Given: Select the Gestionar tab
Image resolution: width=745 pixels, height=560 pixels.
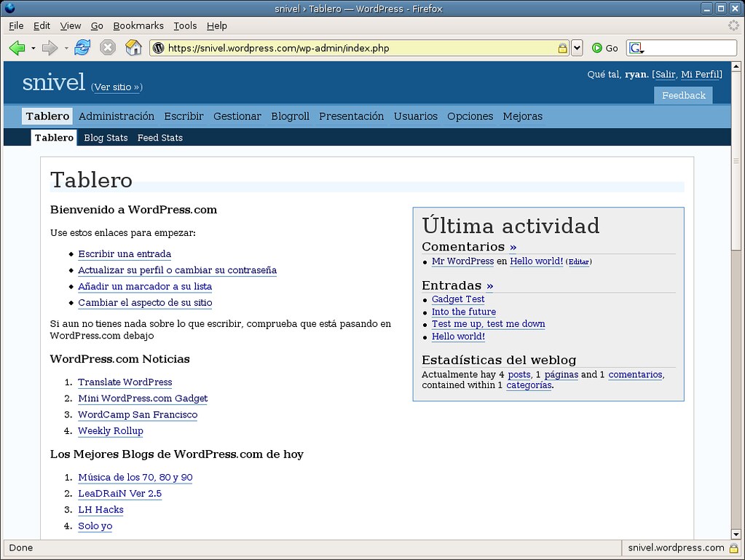Looking at the screenshot, I should 237,117.
